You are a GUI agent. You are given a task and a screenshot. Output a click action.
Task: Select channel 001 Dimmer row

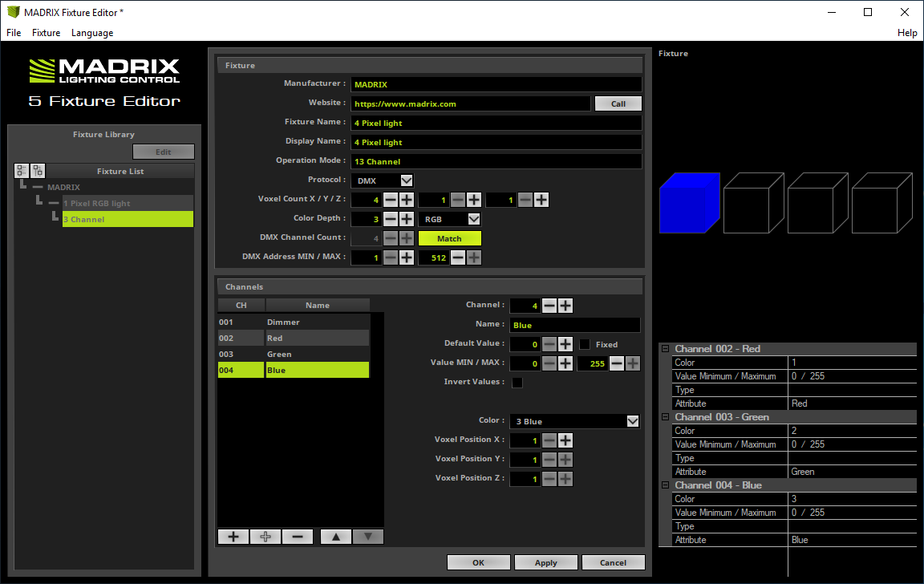point(294,322)
